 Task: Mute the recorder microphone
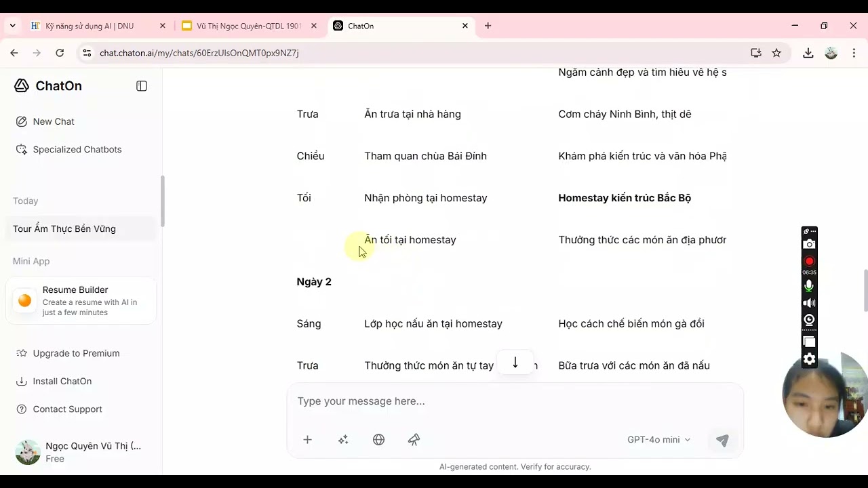[x=809, y=286]
